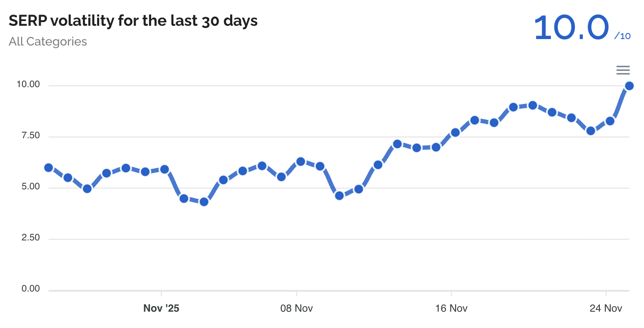Click the lowest data point in early November
The height and width of the screenshot is (328, 644).
pos(204,201)
